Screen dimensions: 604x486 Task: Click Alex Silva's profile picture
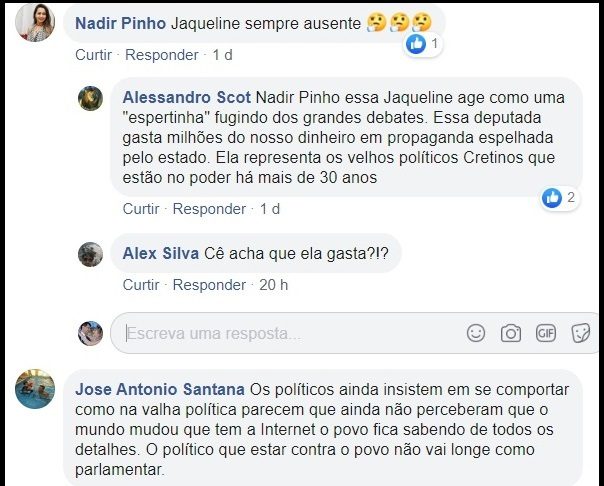coord(91,254)
